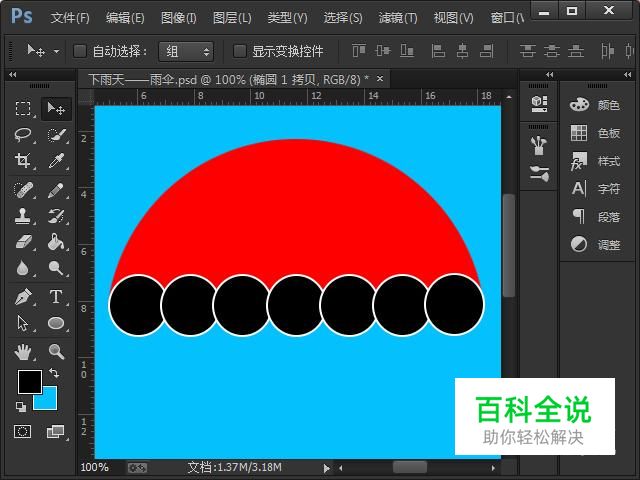Select the Paint Bucket tool
The image size is (640, 480).
[56, 242]
